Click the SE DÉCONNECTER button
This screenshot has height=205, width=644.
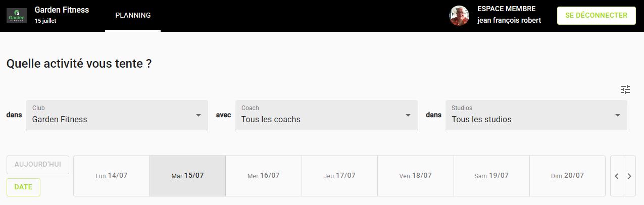(x=596, y=16)
